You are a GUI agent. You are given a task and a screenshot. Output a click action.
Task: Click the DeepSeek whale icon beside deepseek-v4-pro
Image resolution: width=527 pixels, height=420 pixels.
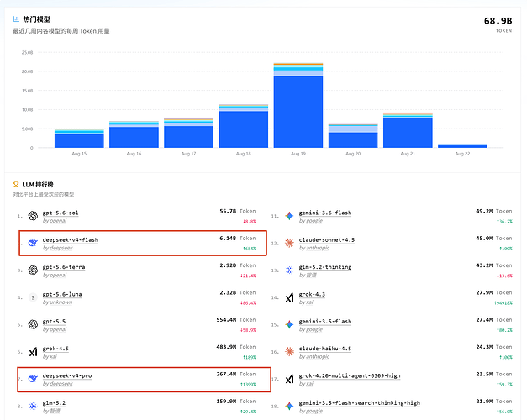pyautogui.click(x=33, y=379)
